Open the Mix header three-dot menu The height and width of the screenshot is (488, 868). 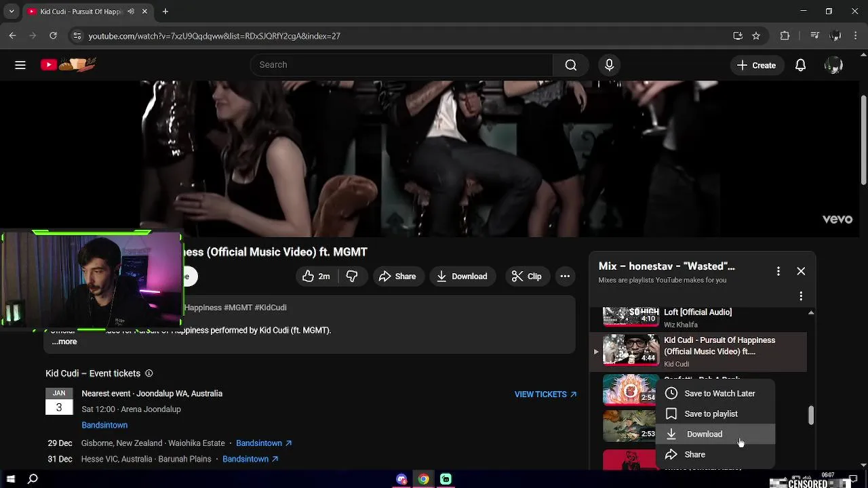778,271
